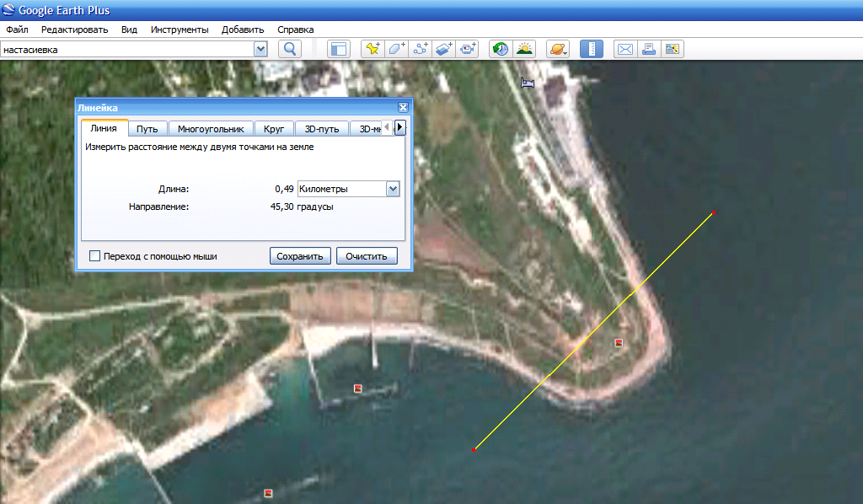
Task: Add a path using the toolbar icon
Action: tap(420, 49)
